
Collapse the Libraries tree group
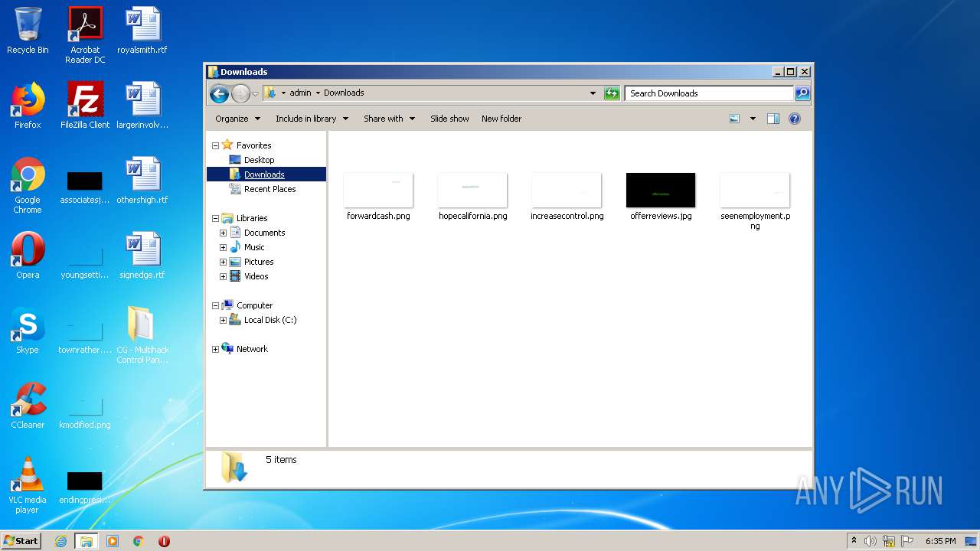(215, 218)
